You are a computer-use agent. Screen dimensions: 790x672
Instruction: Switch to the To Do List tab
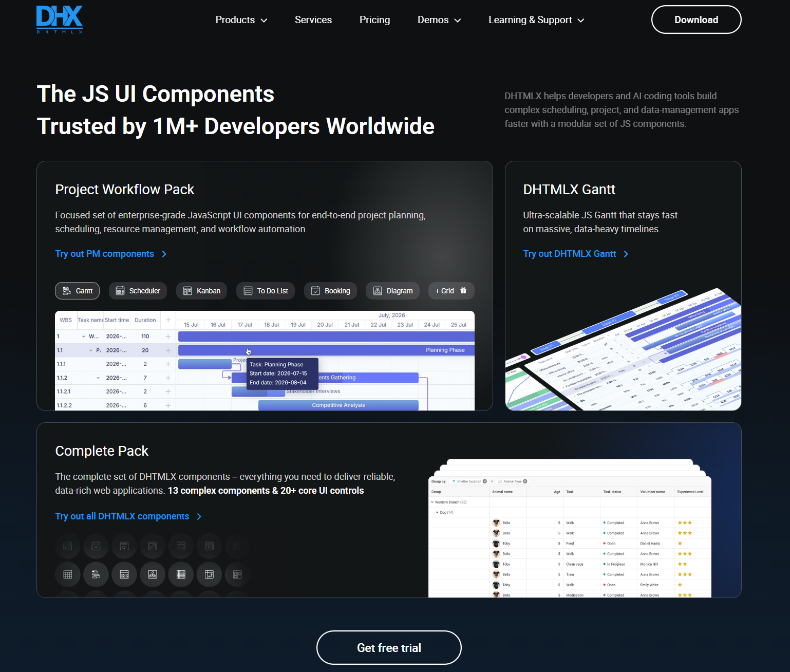pos(266,291)
